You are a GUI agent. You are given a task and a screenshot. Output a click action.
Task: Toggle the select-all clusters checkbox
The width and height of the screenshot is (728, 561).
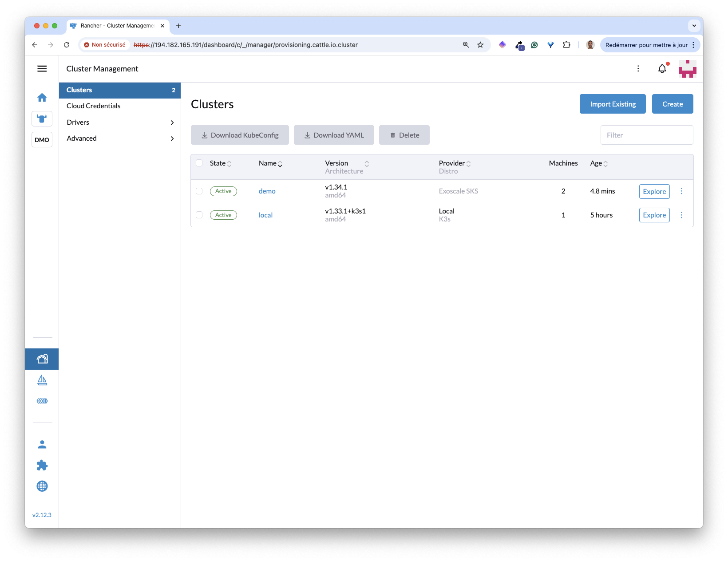coord(199,163)
